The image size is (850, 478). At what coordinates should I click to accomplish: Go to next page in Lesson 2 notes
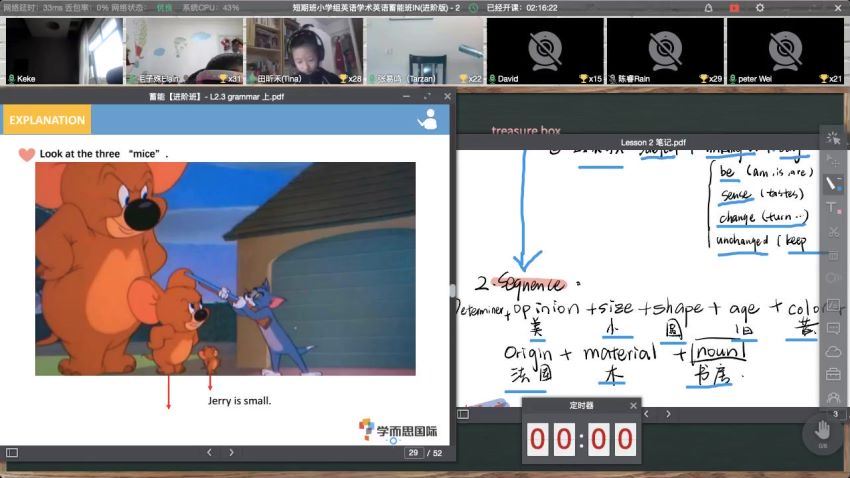pyautogui.click(x=668, y=414)
